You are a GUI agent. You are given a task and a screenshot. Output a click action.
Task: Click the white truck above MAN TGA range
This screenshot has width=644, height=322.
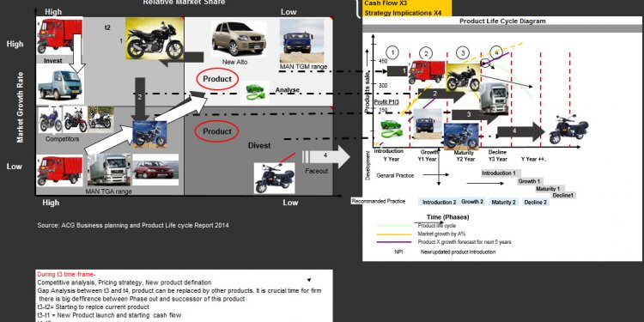click(x=109, y=170)
